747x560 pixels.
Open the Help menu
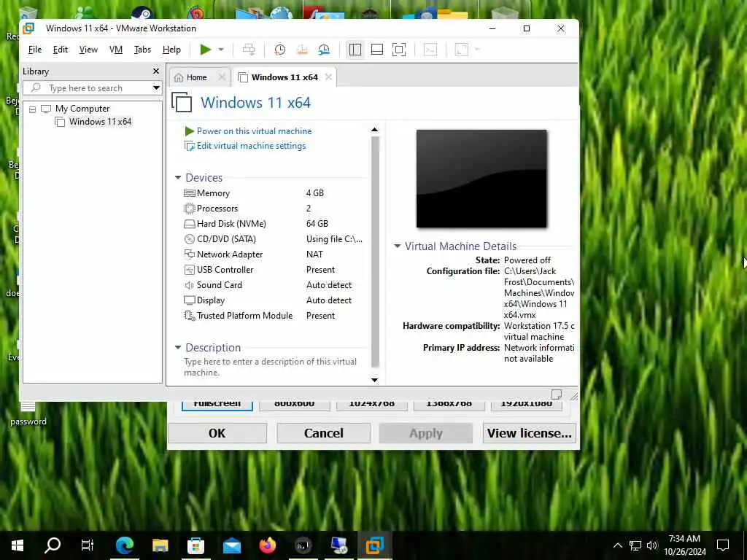click(171, 50)
